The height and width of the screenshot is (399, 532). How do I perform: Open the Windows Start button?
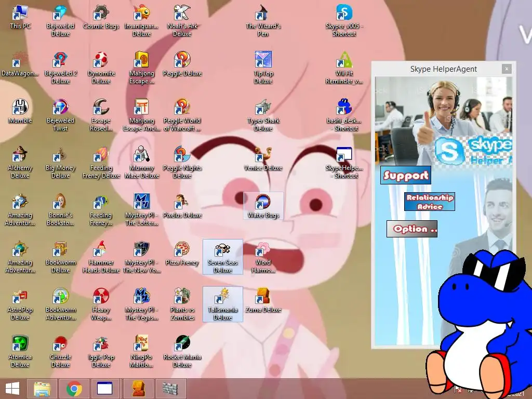[x=12, y=389]
